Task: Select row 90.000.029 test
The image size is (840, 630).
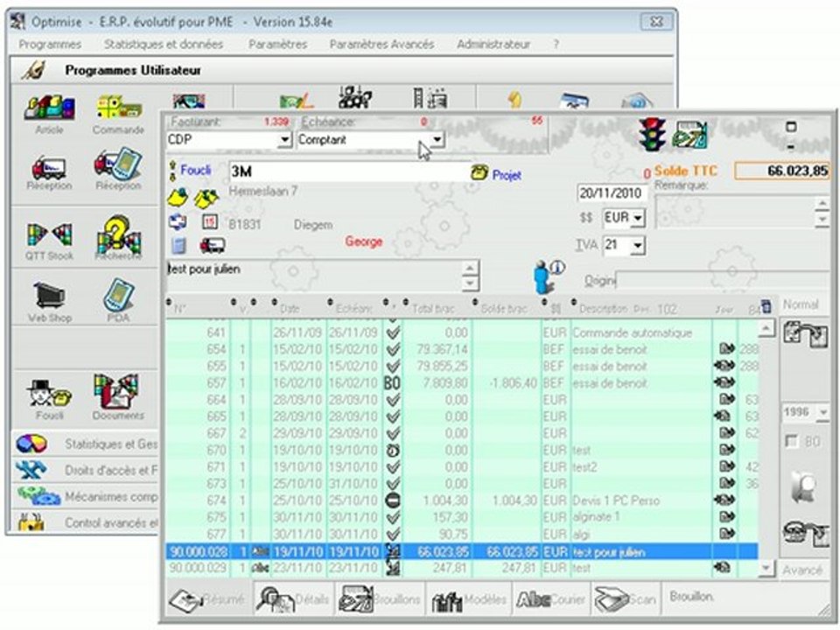Action: click(x=462, y=568)
